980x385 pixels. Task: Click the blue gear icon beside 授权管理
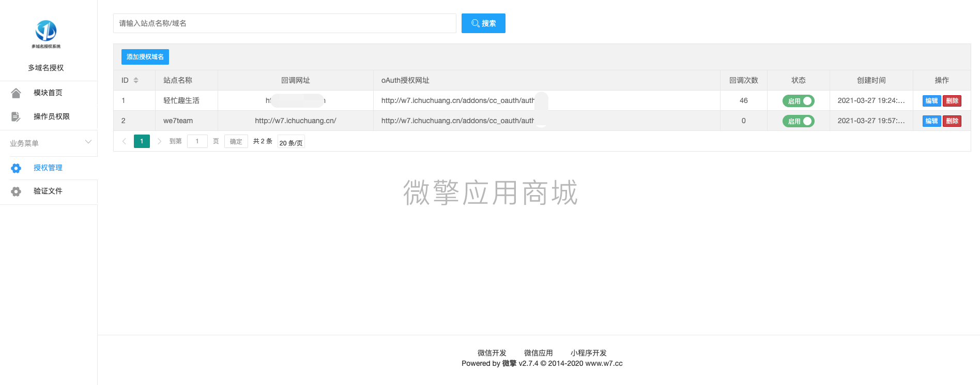pos(16,168)
